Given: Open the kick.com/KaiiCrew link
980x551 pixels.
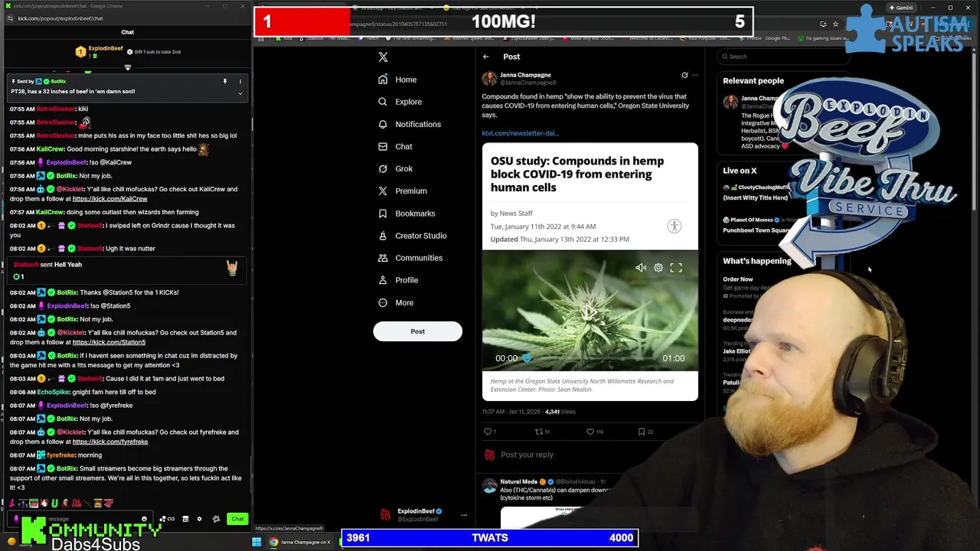Looking at the screenshot, I should 109,199.
